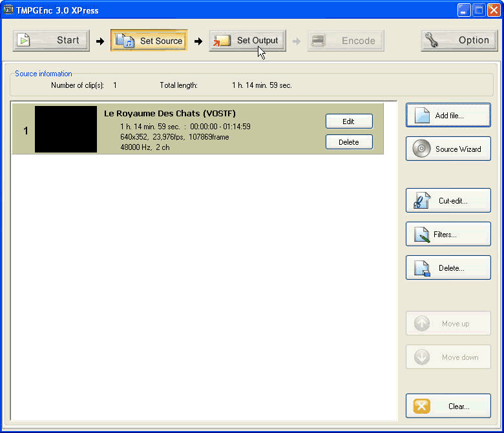Launch Source Wizard via disc icon
The image size is (504, 433).
pos(421,149)
